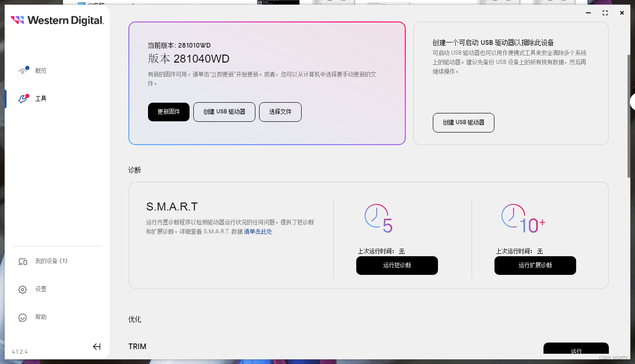Click the Western Digital logo
The height and width of the screenshot is (364, 635).
pyautogui.click(x=57, y=20)
